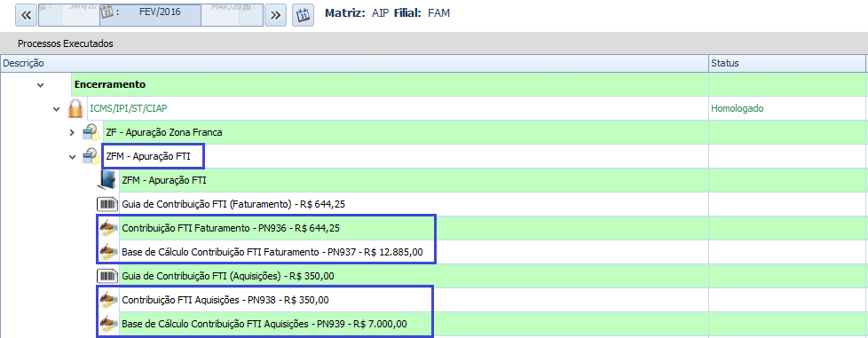The image size is (868, 338).
Task: Advance to next month with double-right arrow
Action: (275, 15)
